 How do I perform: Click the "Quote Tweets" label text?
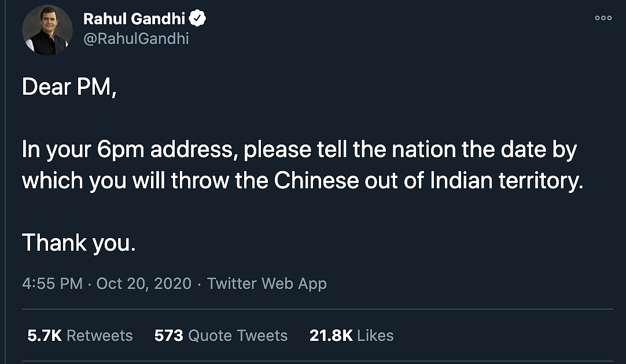click(238, 335)
